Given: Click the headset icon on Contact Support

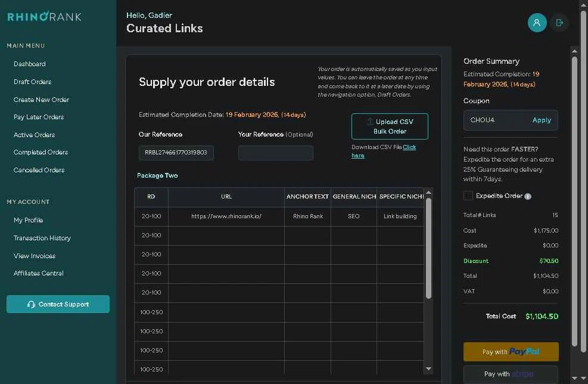Looking at the screenshot, I should click(31, 305).
